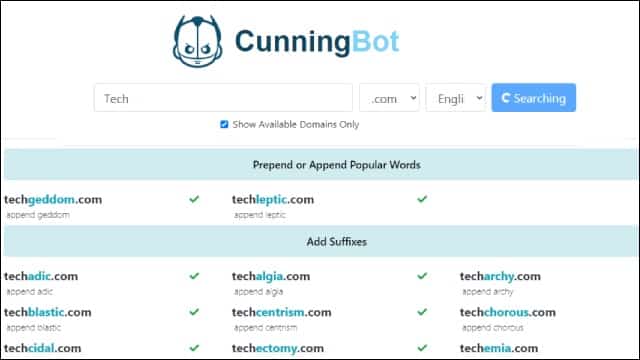Open the techectomy.com domain link

pyautogui.click(x=278, y=348)
